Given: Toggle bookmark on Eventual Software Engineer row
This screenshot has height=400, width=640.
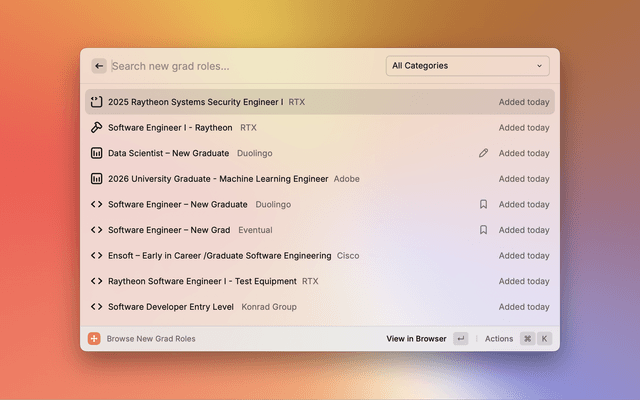Looking at the screenshot, I should (483, 230).
